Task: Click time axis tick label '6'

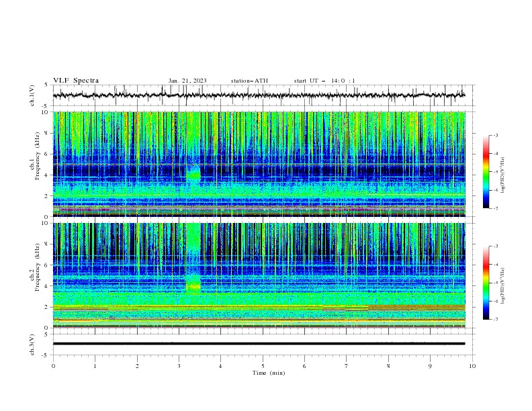Action: (x=304, y=366)
